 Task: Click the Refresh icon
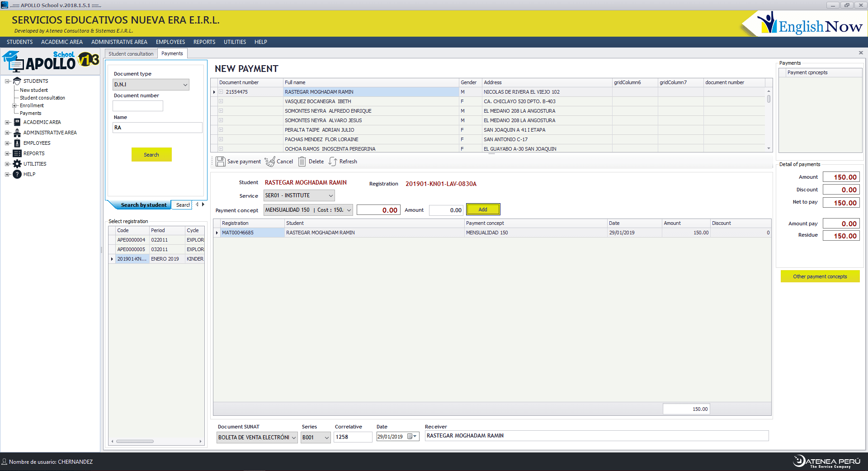(333, 162)
